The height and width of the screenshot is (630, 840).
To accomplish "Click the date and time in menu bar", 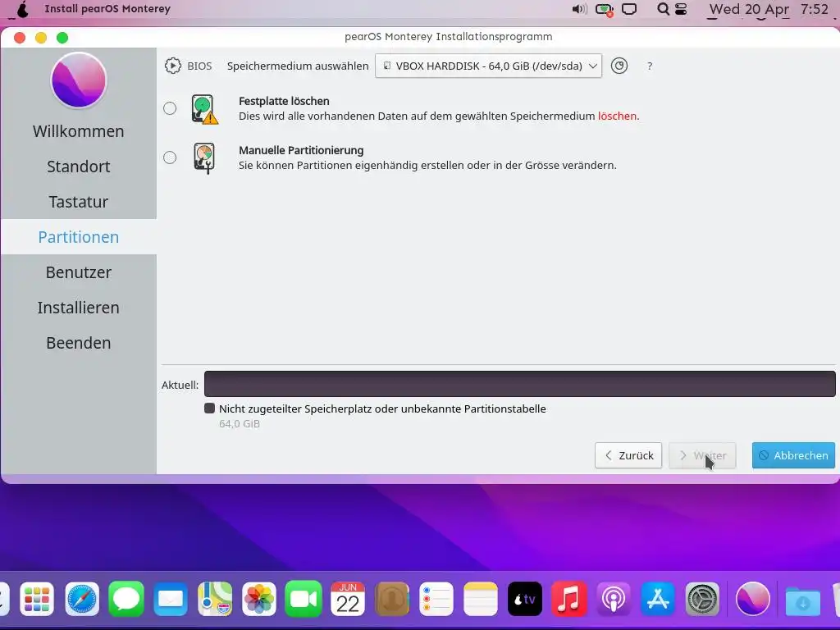I will [x=769, y=9].
